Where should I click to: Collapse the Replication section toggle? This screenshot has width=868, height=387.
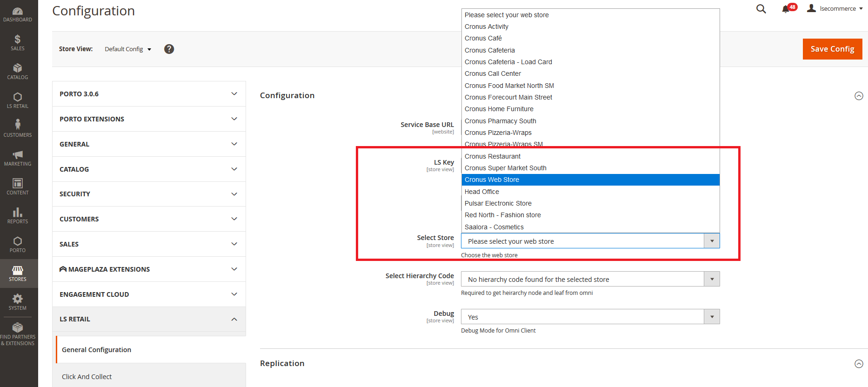(x=859, y=364)
